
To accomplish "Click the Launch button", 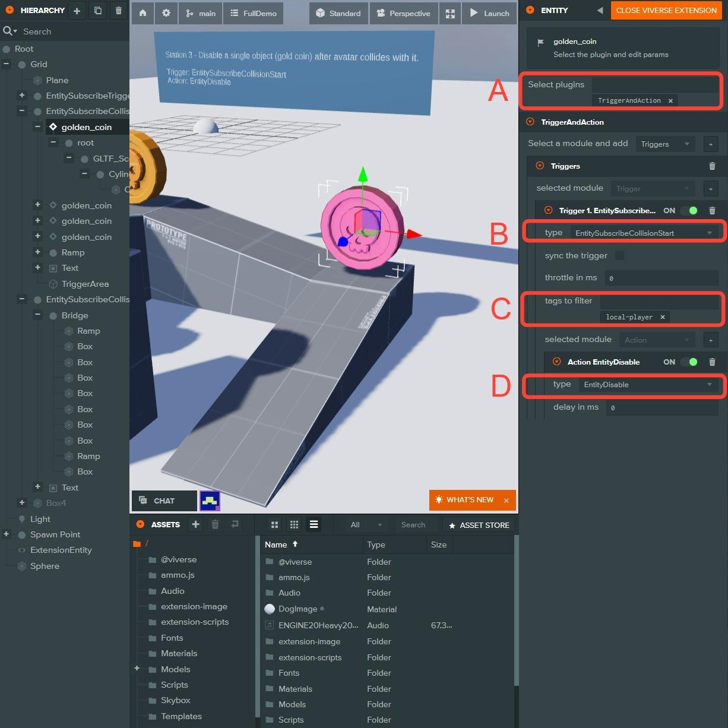I will coord(490,13).
